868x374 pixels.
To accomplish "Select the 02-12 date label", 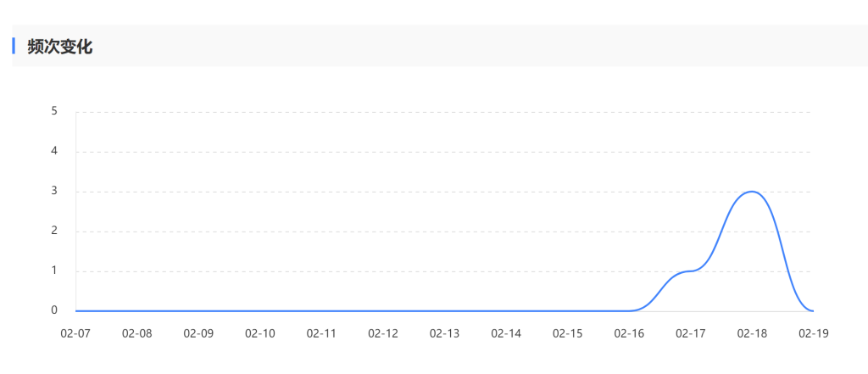I will [383, 334].
